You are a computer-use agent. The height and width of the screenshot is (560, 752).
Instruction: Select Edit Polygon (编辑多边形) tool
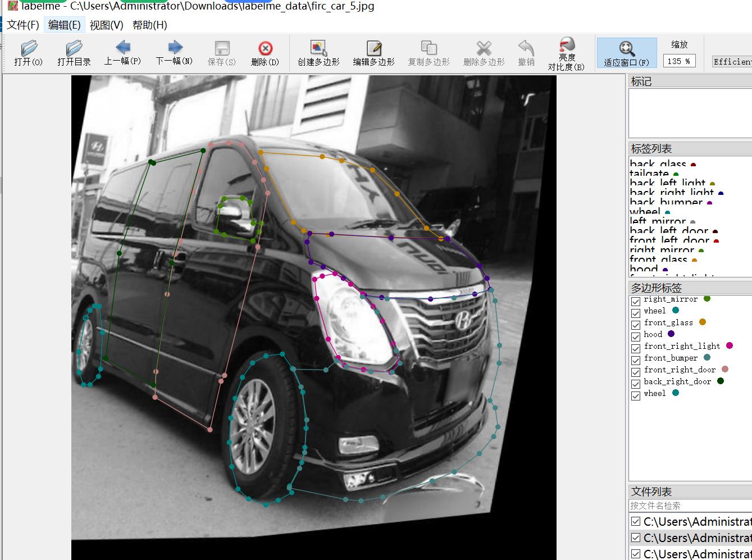[373, 53]
